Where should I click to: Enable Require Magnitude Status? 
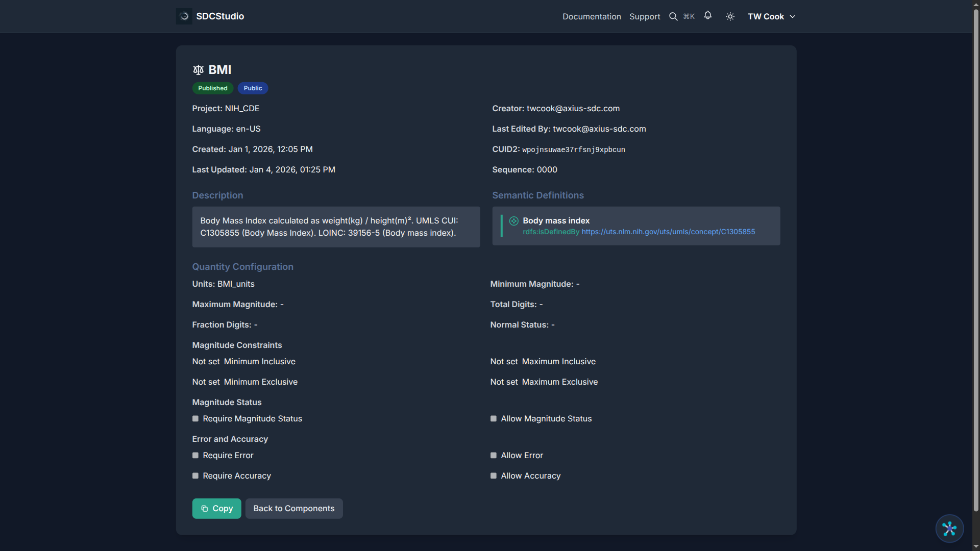[195, 418]
